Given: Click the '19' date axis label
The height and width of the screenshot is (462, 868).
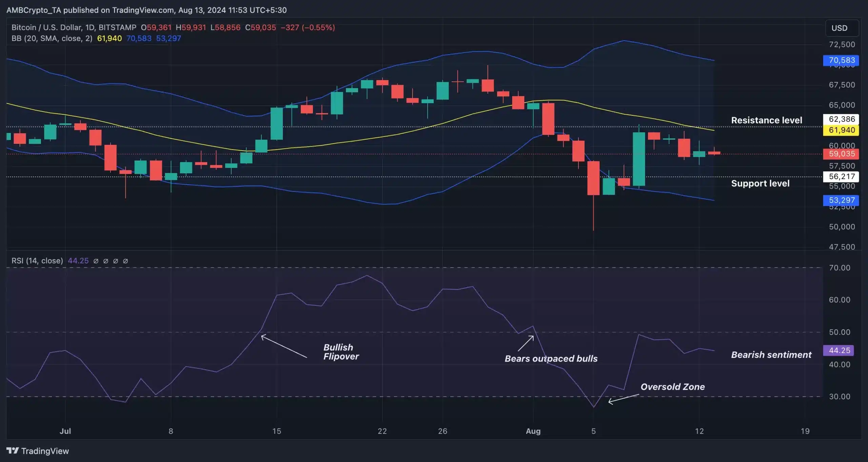Looking at the screenshot, I should 805,431.
